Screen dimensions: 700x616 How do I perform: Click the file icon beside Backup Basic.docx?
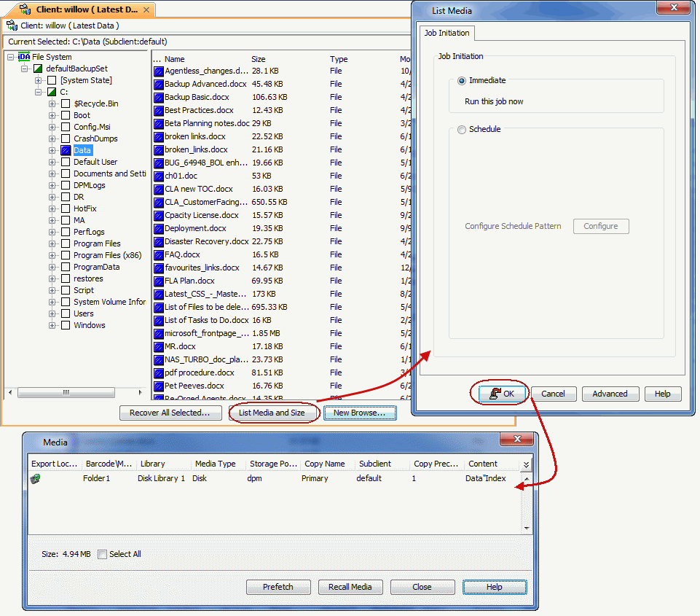click(158, 97)
